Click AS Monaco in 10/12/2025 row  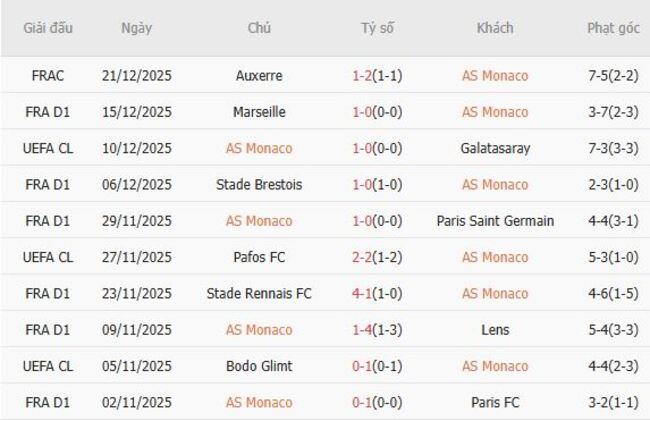[x=259, y=148]
